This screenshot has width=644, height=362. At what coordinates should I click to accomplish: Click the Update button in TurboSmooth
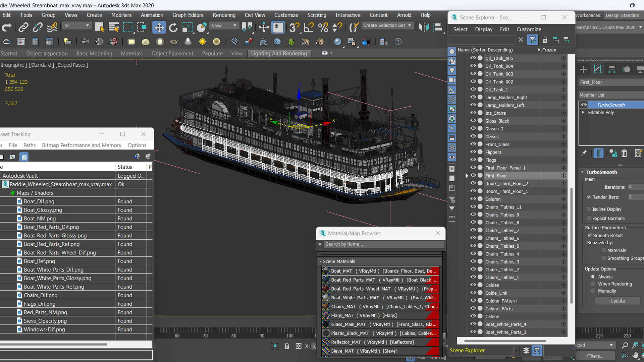[x=618, y=301]
